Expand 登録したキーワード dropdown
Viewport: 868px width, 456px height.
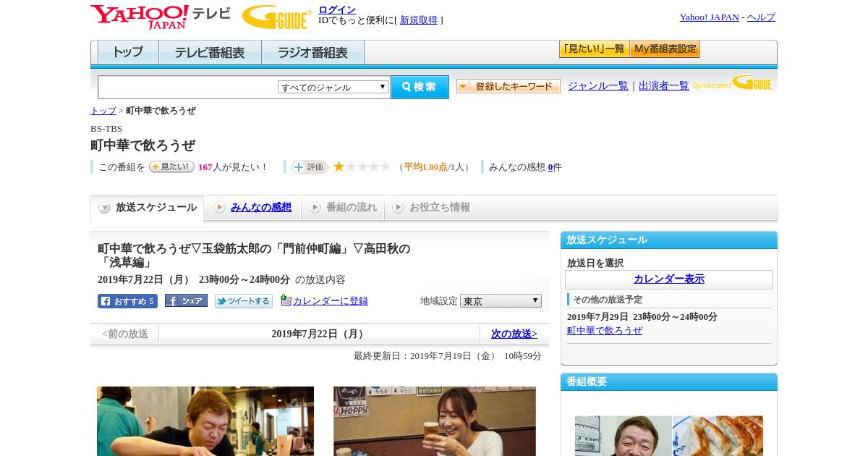pyautogui.click(x=509, y=86)
